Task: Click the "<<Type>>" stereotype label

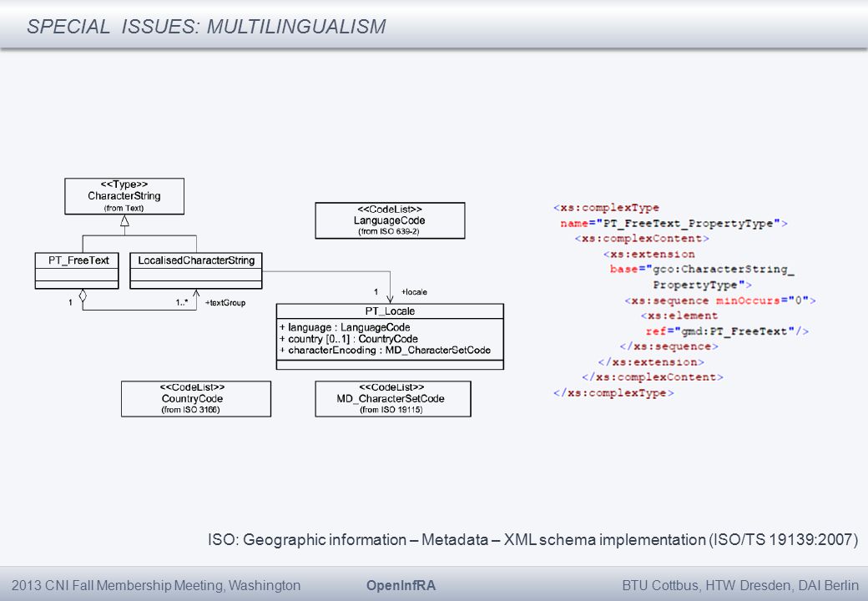Action: [124, 184]
